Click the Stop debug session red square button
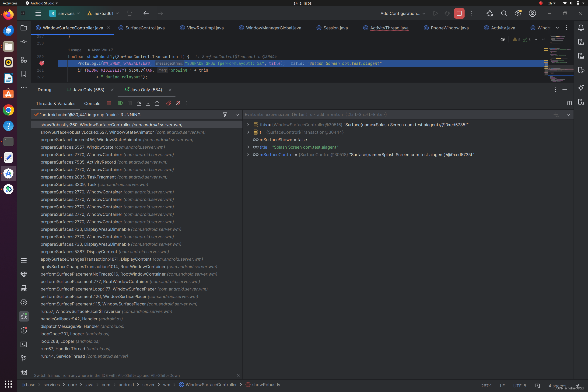 click(x=459, y=13)
